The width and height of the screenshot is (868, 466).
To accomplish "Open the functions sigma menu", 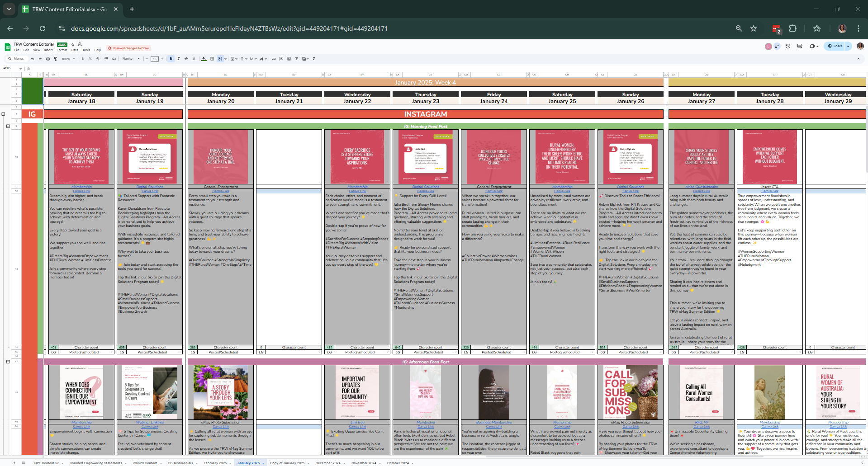I will pyautogui.click(x=314, y=59).
